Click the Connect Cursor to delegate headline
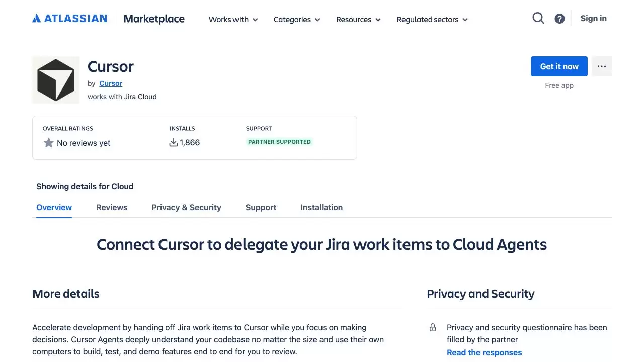The image size is (644, 362). pyautogui.click(x=322, y=245)
